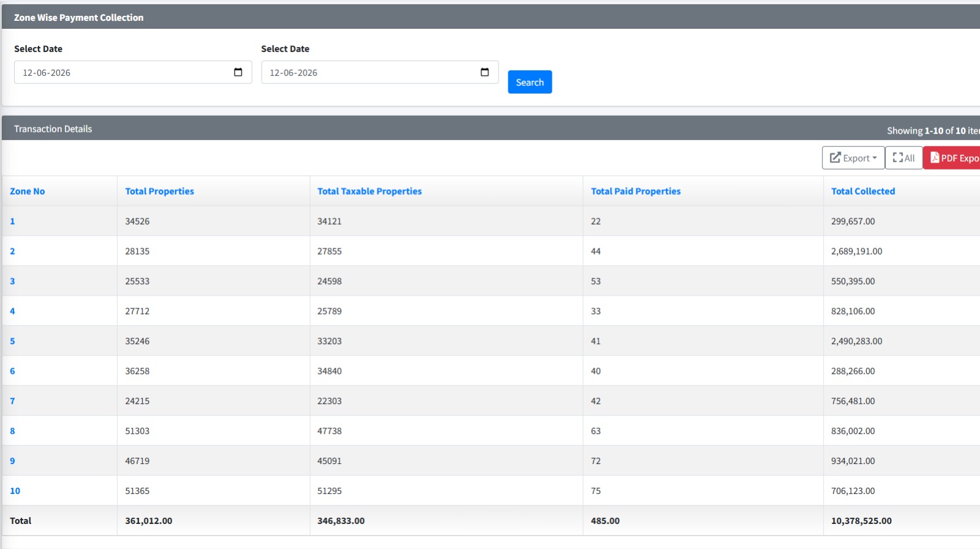Select collected amount 2,689,191.00

click(x=856, y=251)
